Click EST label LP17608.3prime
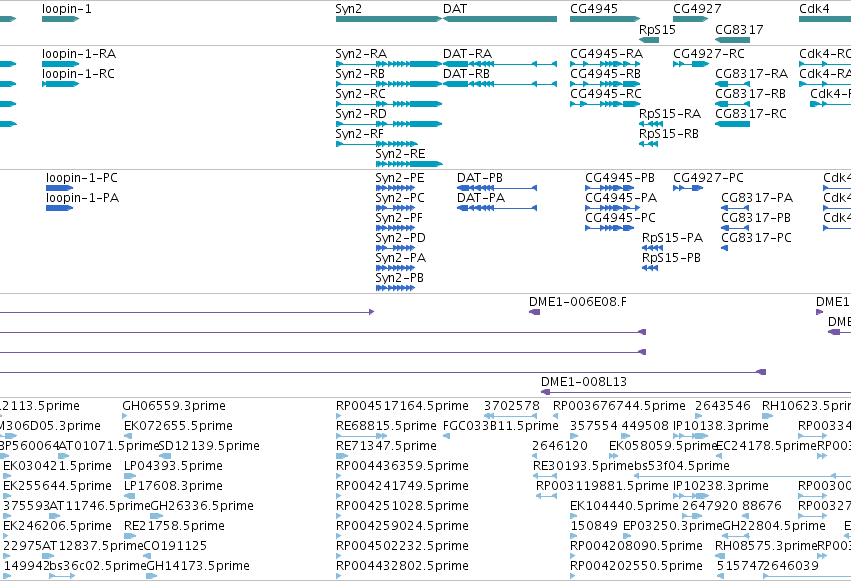851x581 pixels. pyautogui.click(x=173, y=486)
